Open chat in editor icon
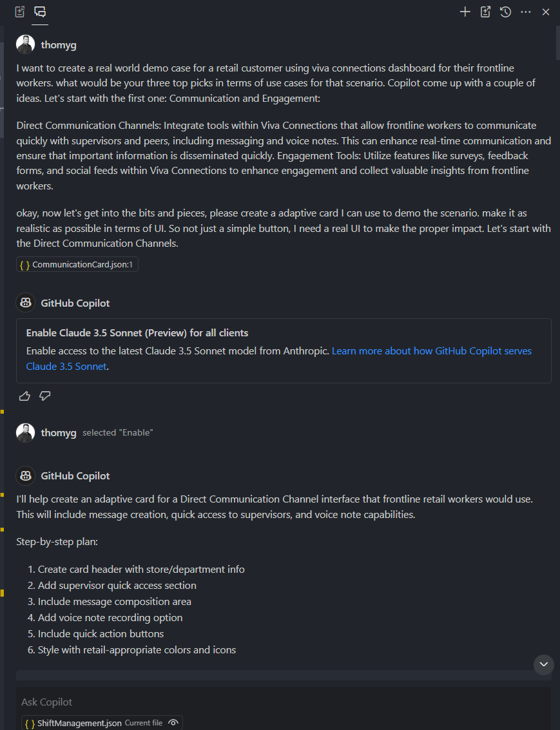Viewport: 560px width, 730px height. point(485,12)
